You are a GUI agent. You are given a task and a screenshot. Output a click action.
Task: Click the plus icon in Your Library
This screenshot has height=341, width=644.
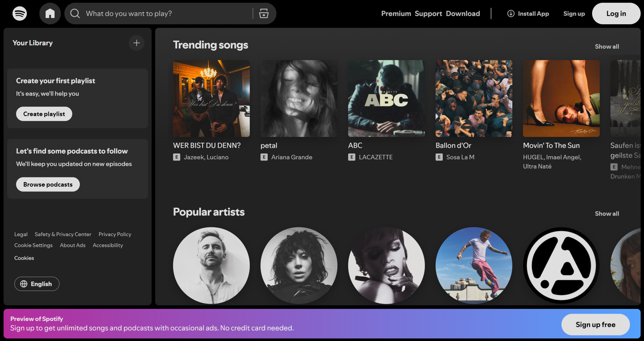(136, 43)
